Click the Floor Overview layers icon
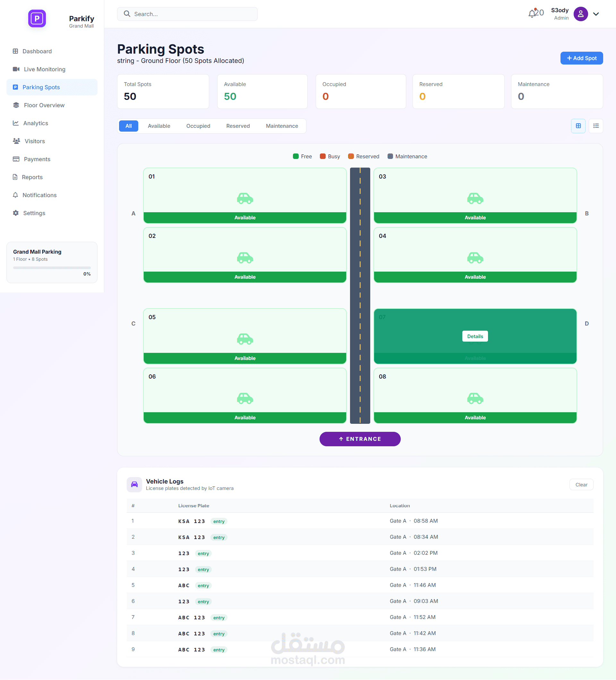This screenshot has width=616, height=680. (16, 105)
